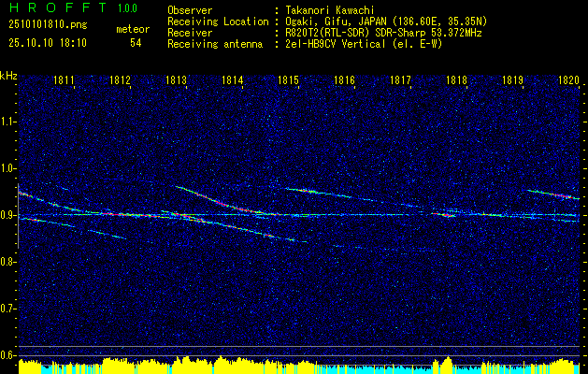
Task: Click the filename 2510101810.png
Action: click(48, 25)
